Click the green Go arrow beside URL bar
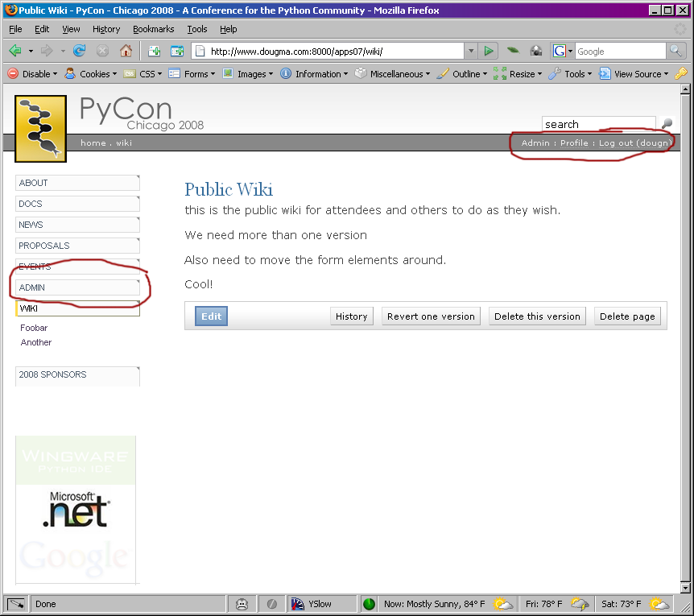Screen dimensions: 694x616 [489, 51]
